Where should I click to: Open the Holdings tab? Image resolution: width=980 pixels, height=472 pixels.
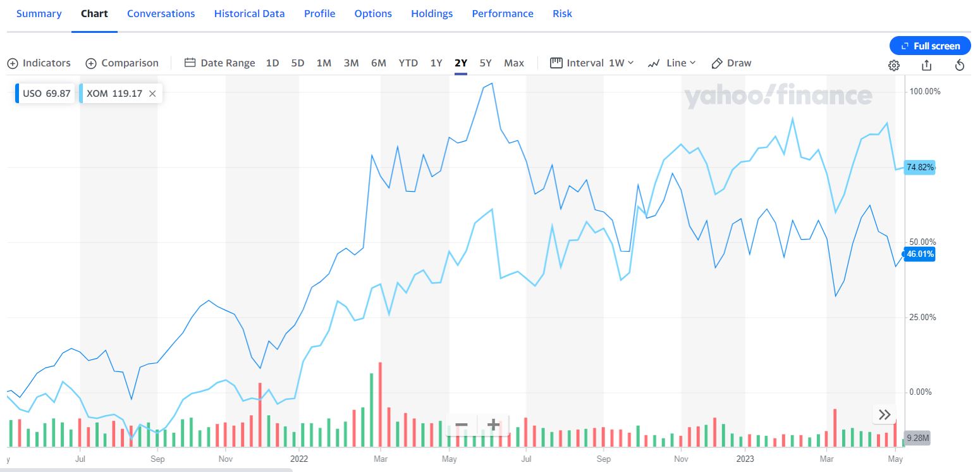432,14
